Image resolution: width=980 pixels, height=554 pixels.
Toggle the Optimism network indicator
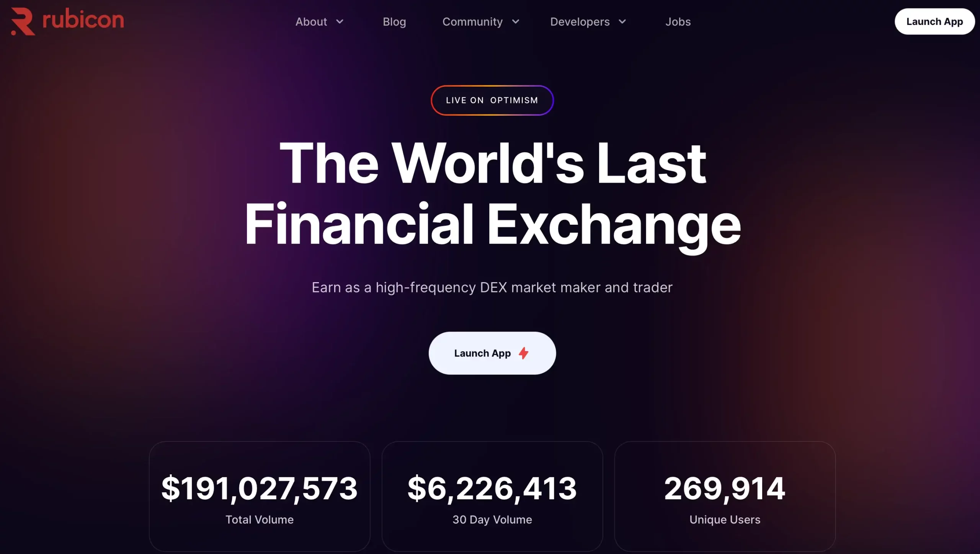tap(492, 100)
